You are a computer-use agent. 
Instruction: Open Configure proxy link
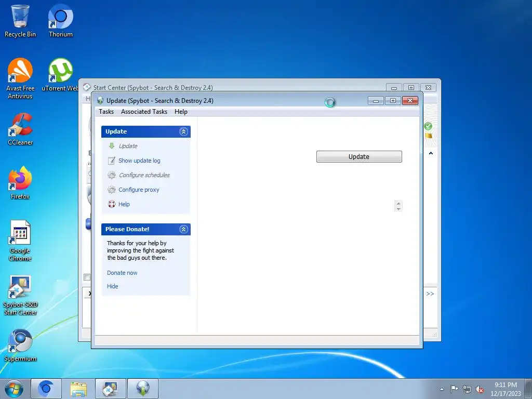point(139,190)
